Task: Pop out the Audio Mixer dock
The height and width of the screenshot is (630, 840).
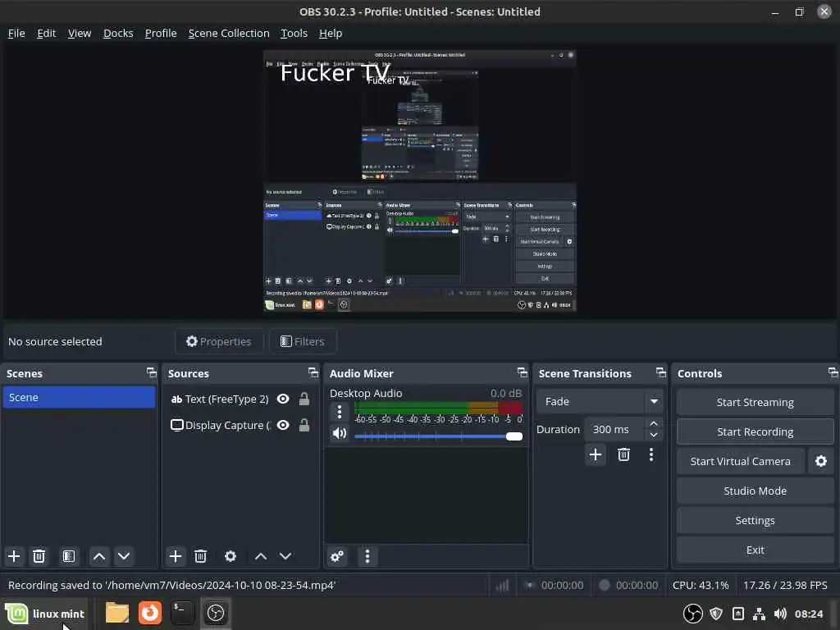Action: click(523, 372)
